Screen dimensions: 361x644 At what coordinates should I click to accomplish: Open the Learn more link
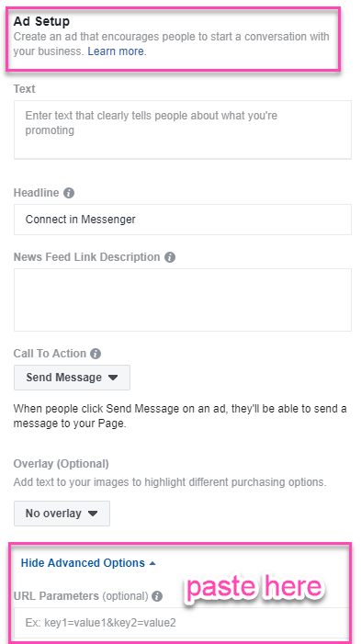[117, 51]
